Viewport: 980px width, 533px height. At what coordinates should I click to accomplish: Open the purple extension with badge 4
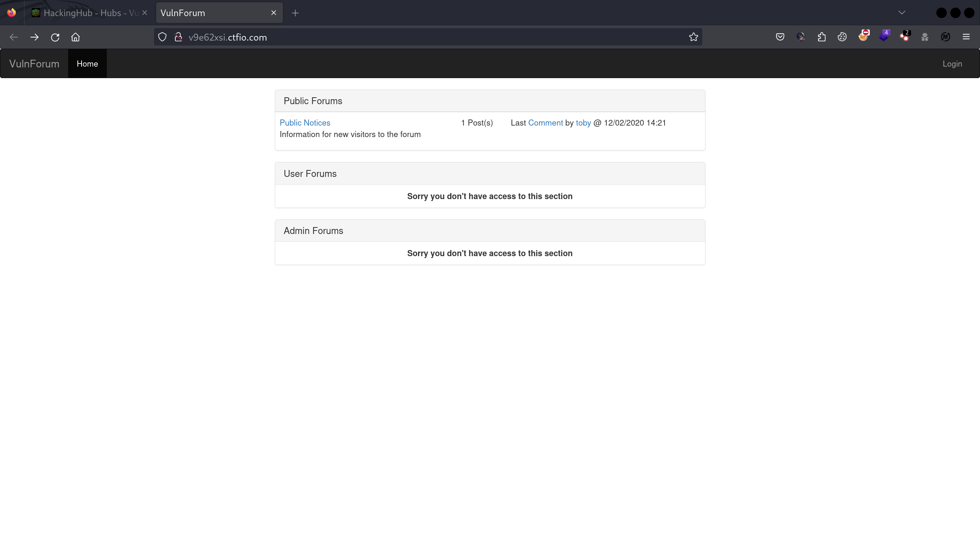[x=884, y=36]
